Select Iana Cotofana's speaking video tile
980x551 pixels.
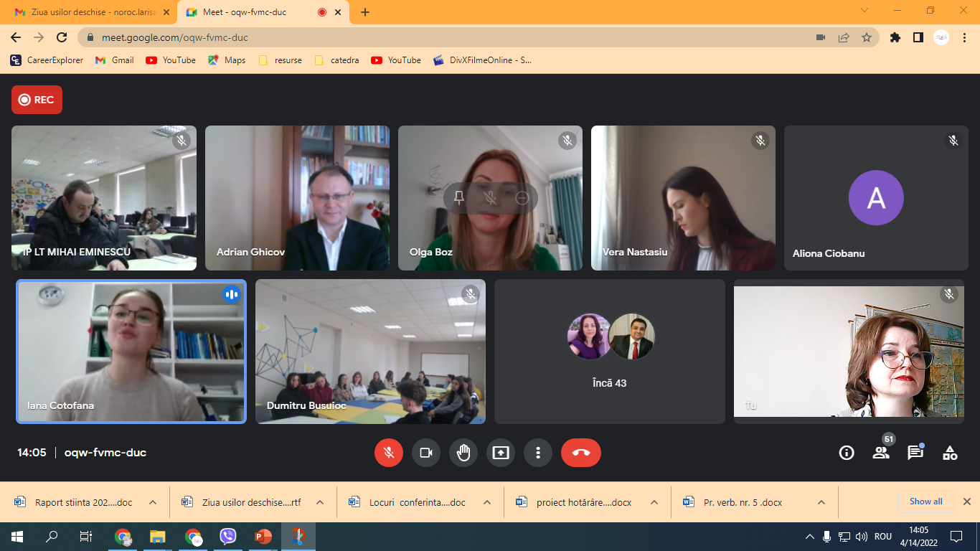click(131, 352)
